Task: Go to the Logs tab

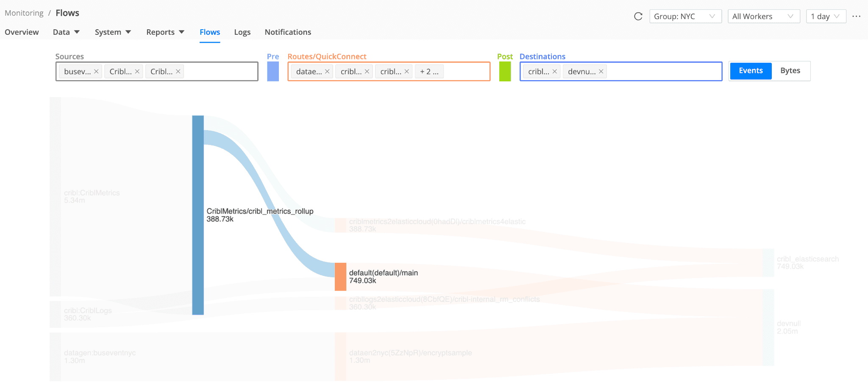Action: coord(242,32)
